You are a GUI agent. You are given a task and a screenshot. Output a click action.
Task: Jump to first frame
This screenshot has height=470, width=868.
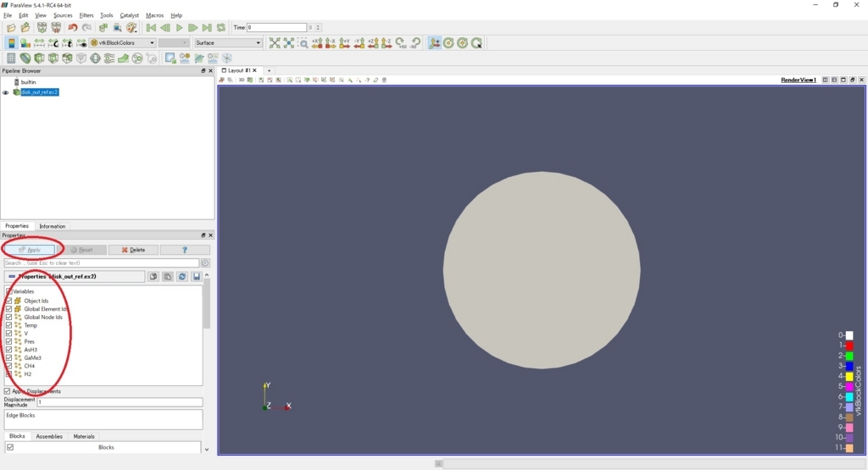151,28
